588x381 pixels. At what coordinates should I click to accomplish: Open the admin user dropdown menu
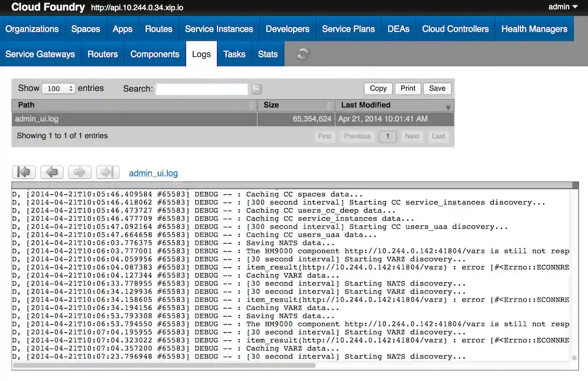(563, 7)
